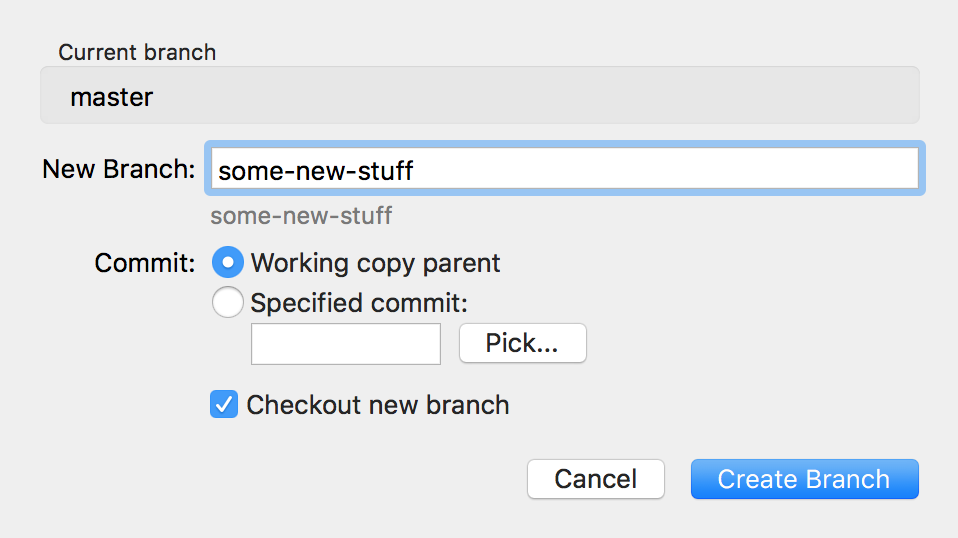This screenshot has width=958, height=538.
Task: Click the gray some-new-stuff preview text
Action: click(301, 215)
